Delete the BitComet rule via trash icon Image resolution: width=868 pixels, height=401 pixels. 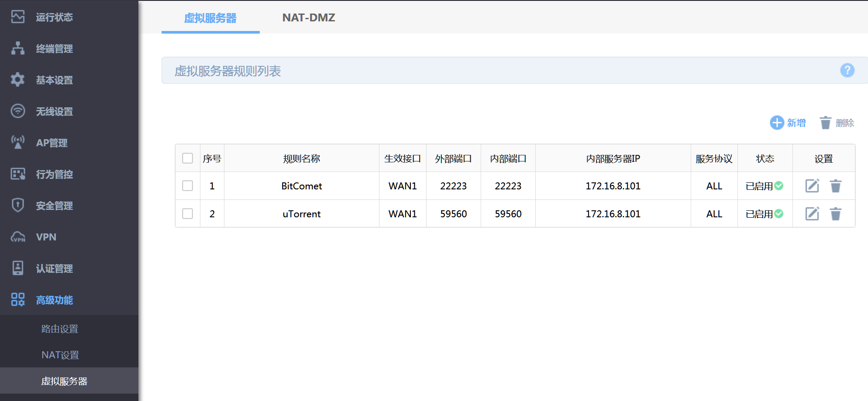point(836,186)
